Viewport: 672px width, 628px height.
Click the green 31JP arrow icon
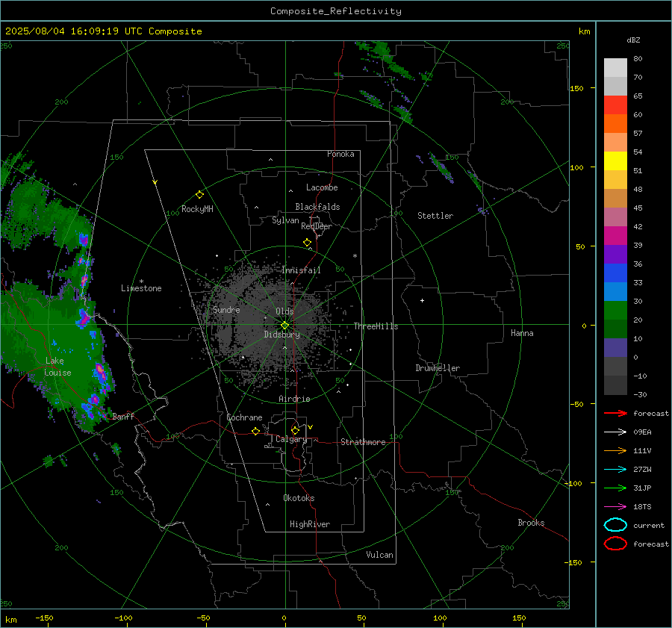coord(615,488)
